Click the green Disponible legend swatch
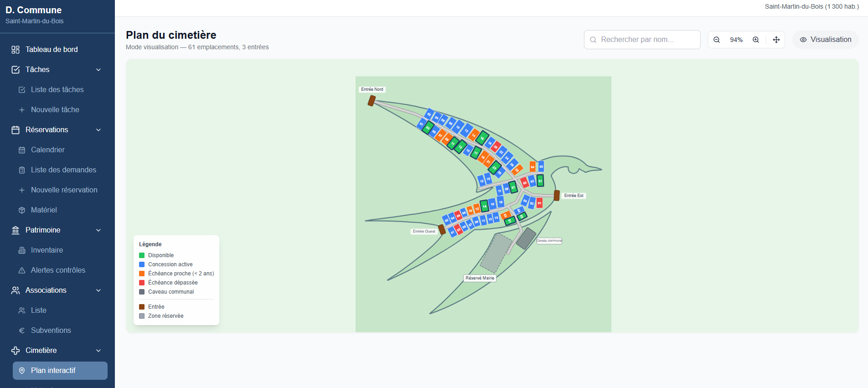The width and height of the screenshot is (868, 388). (142, 255)
